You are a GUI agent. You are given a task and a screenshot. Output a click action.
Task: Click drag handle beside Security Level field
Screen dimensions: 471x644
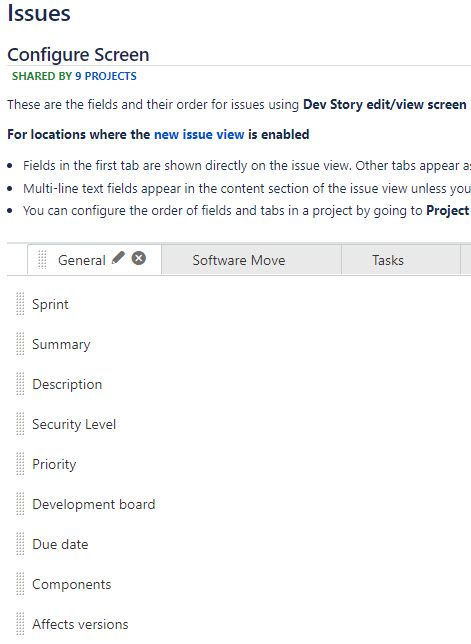pos(20,424)
